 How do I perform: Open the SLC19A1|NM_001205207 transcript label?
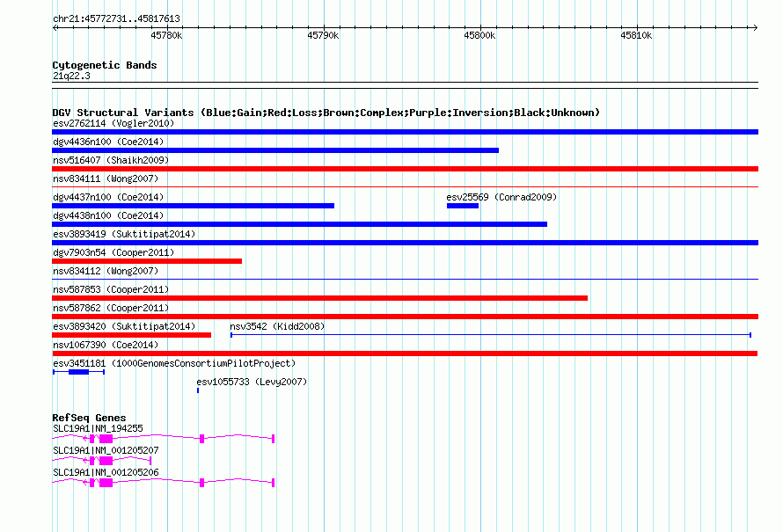click(106, 450)
